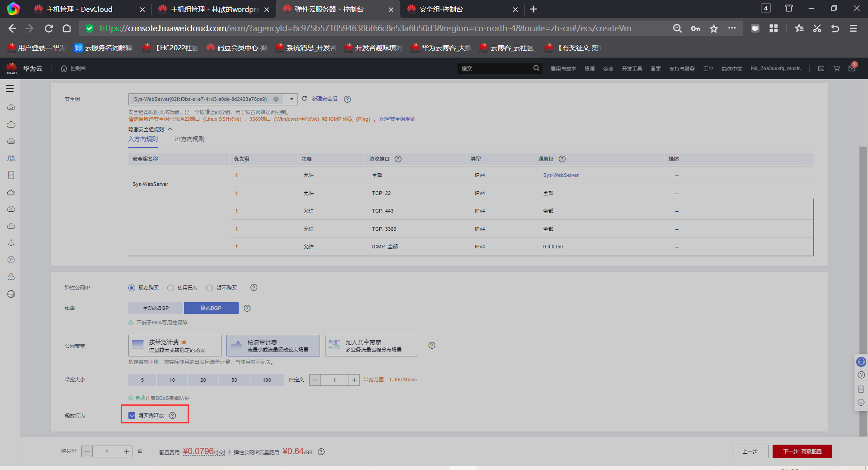The image size is (868, 470).
Task: Set bandwidth size to 100
Action: (x=267, y=380)
